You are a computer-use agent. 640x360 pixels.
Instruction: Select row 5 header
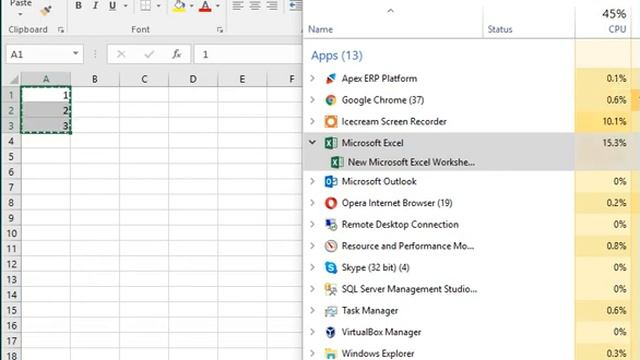click(11, 156)
